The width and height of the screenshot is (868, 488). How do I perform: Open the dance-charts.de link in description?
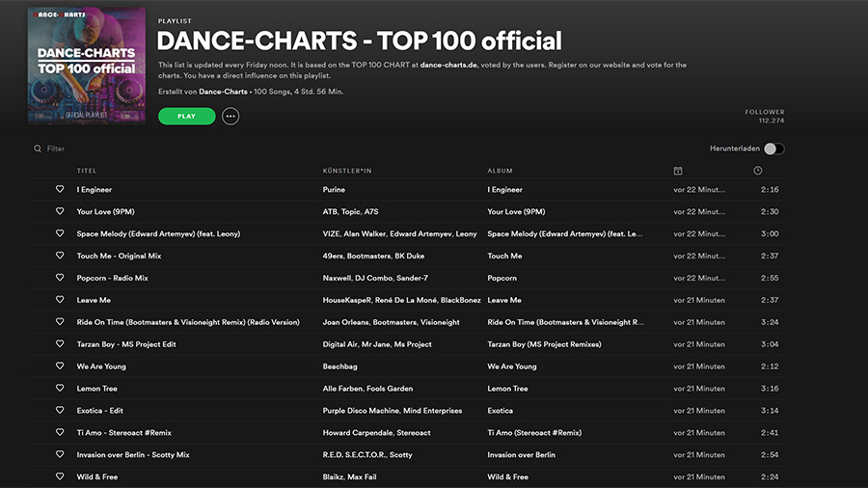[448, 65]
